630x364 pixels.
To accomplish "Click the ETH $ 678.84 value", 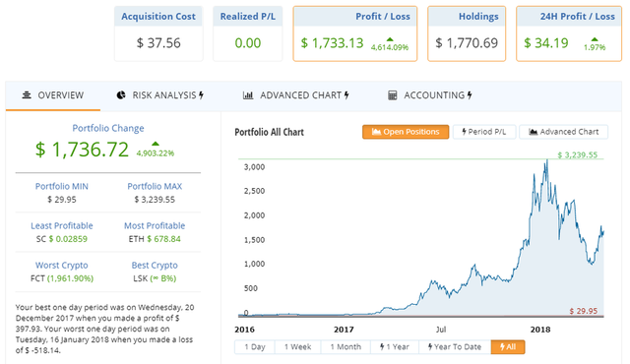I will (x=155, y=239).
